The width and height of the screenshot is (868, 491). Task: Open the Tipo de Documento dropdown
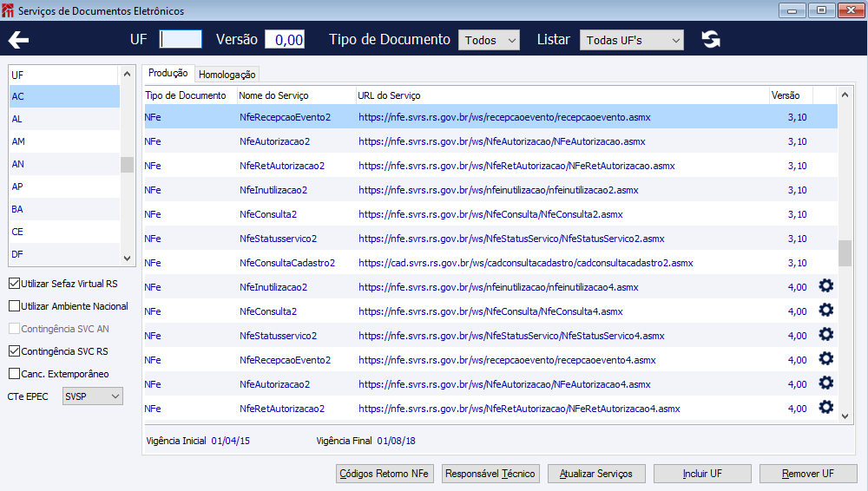490,40
